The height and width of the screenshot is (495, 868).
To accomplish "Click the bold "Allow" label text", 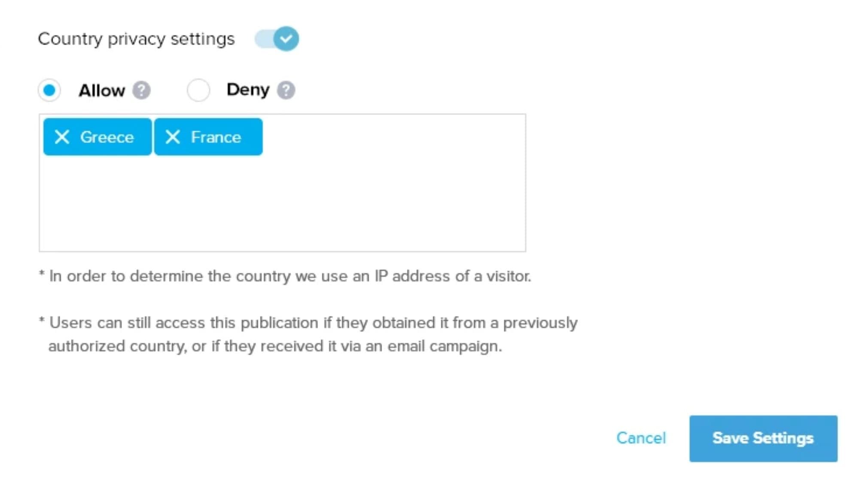I will (x=102, y=91).
